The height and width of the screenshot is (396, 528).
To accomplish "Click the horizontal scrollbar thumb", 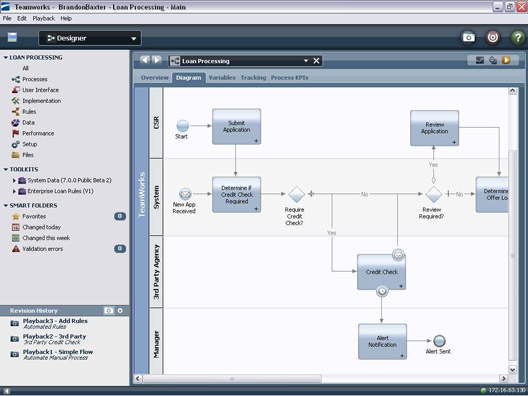I will pyautogui.click(x=232, y=379).
